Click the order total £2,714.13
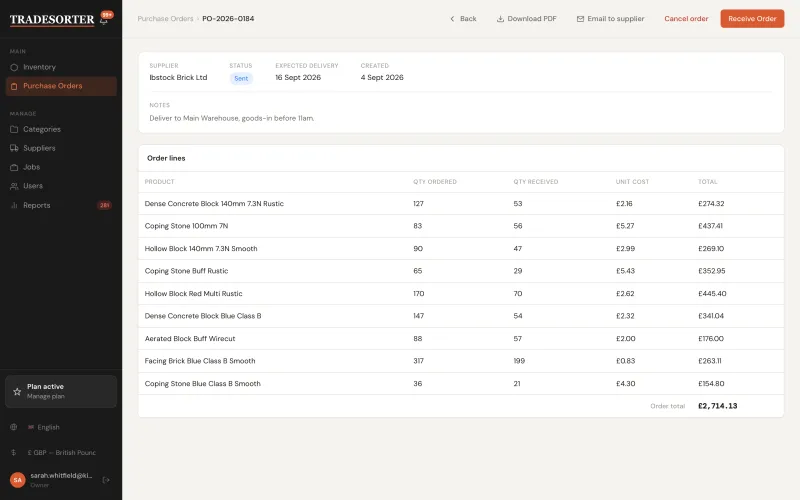Screen dimensions: 800x500 [x=717, y=406]
